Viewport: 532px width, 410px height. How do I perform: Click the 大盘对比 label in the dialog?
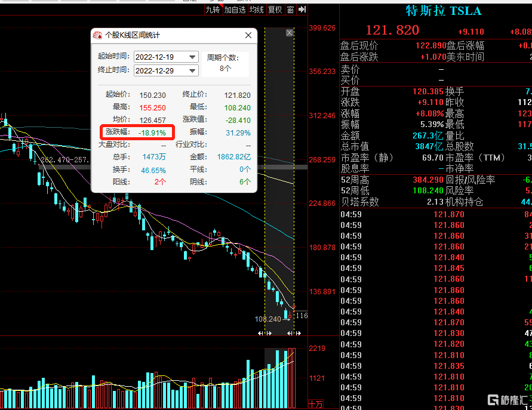pyautogui.click(x=114, y=144)
